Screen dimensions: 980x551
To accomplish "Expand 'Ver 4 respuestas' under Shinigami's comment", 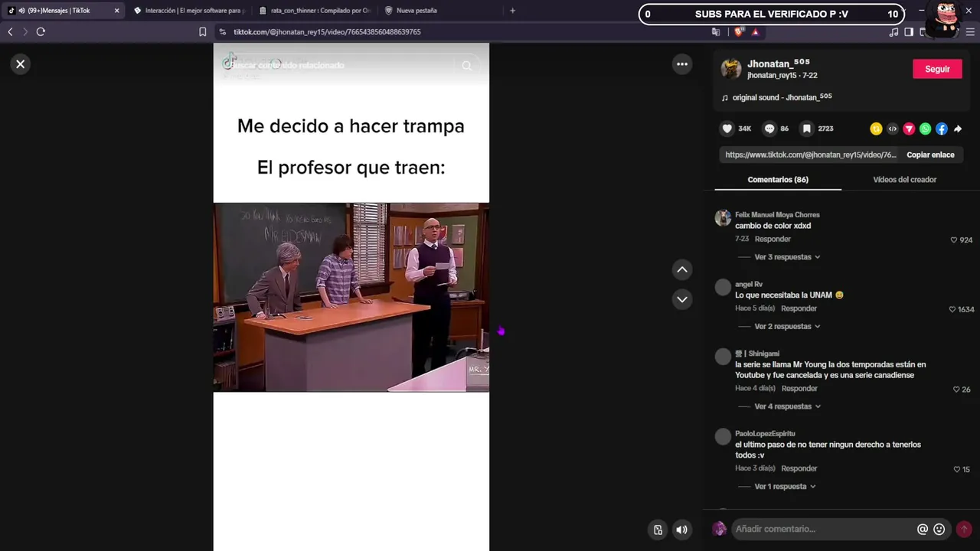I will tap(787, 406).
